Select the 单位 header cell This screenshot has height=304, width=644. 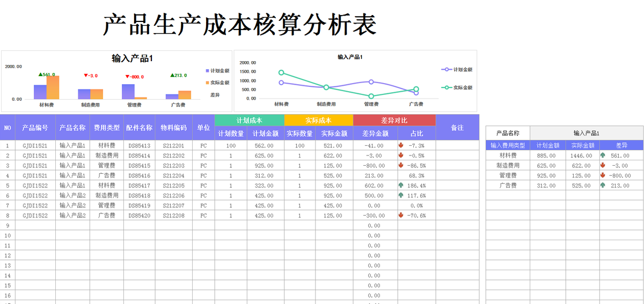(x=203, y=128)
